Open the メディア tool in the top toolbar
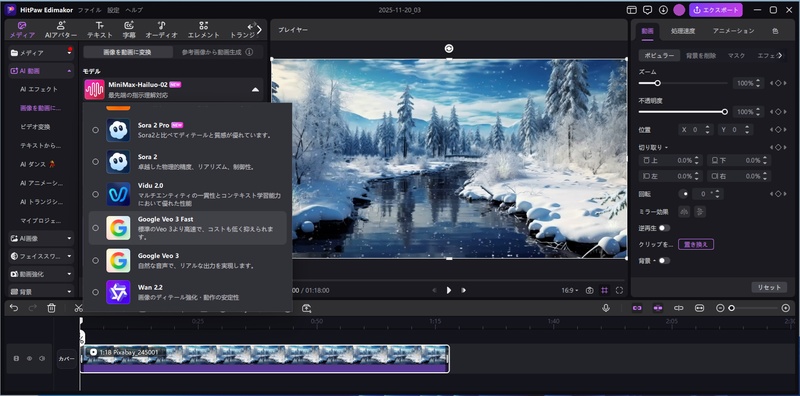 22,30
